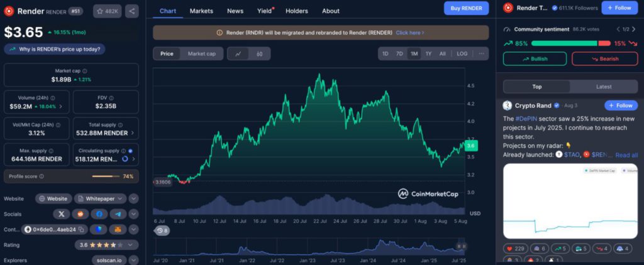Set chart range to 7D
This screenshot has width=644, height=265.
point(399,53)
